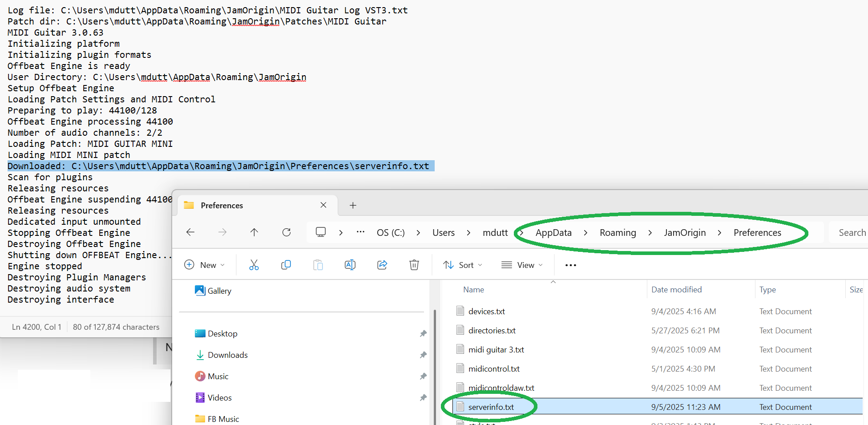The width and height of the screenshot is (868, 425).
Task: Close the Preferences tab
Action: (323, 205)
